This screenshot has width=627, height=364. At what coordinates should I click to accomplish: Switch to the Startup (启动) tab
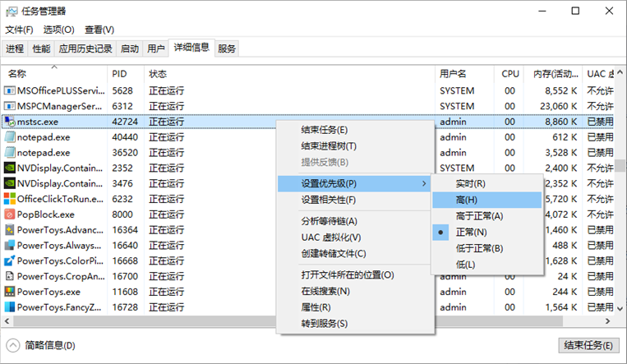(130, 48)
